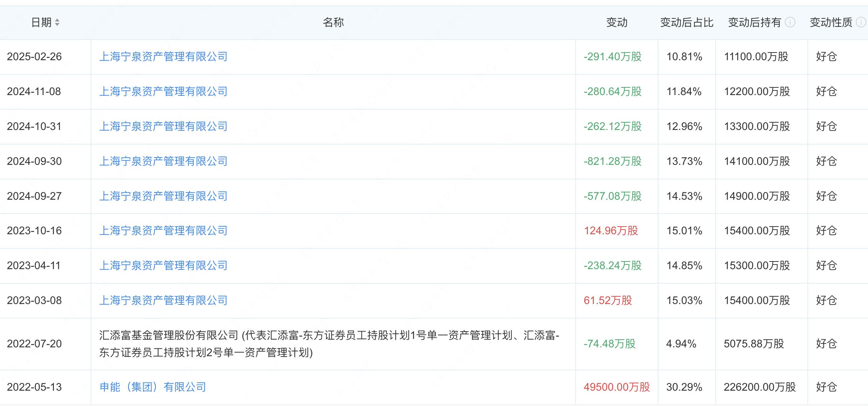Click holdings cell 11100.00万股
Screen dimensions: 868x406
coord(756,57)
